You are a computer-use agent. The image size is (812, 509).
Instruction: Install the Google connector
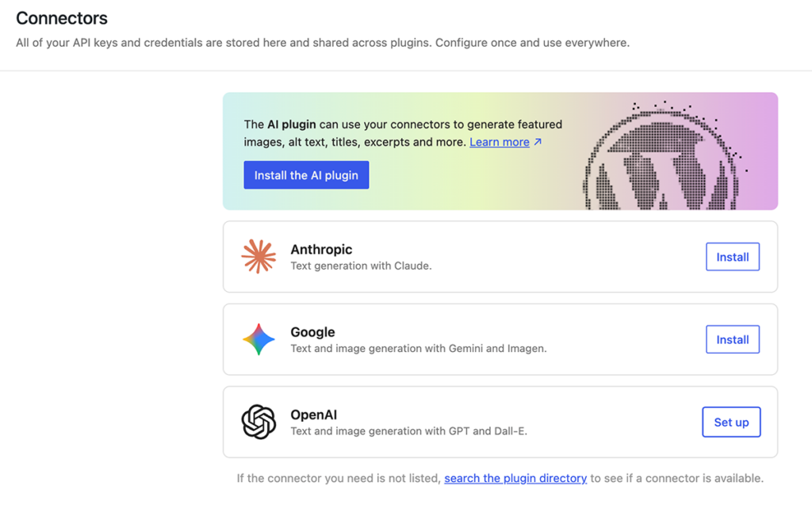pyautogui.click(x=732, y=339)
